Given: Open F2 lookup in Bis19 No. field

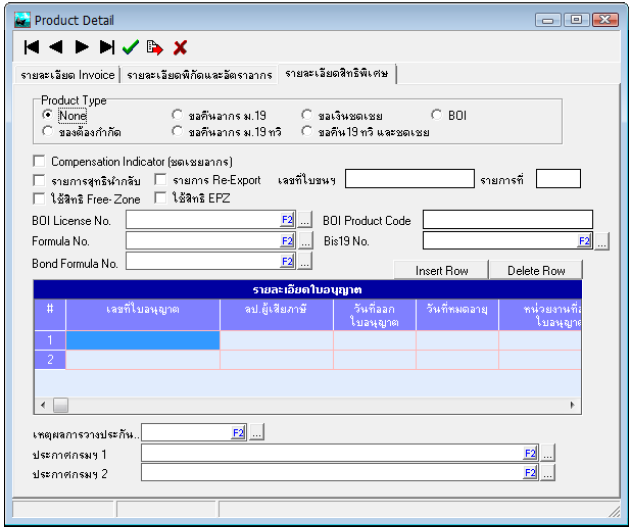Looking at the screenshot, I should pyautogui.click(x=584, y=241).
